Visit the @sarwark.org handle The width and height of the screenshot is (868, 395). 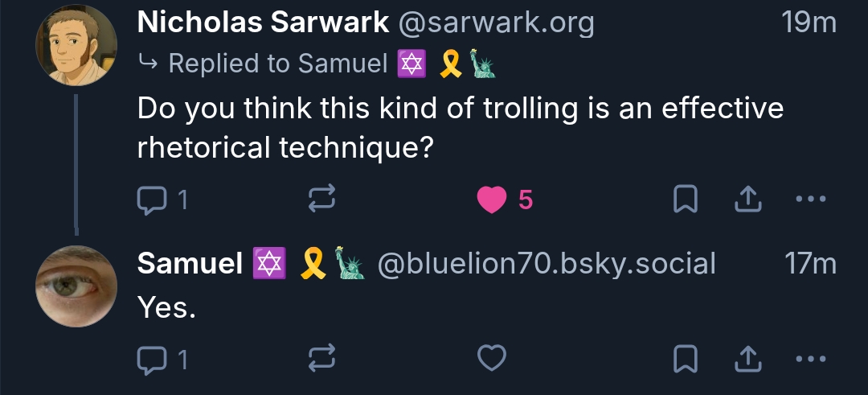[x=497, y=23]
